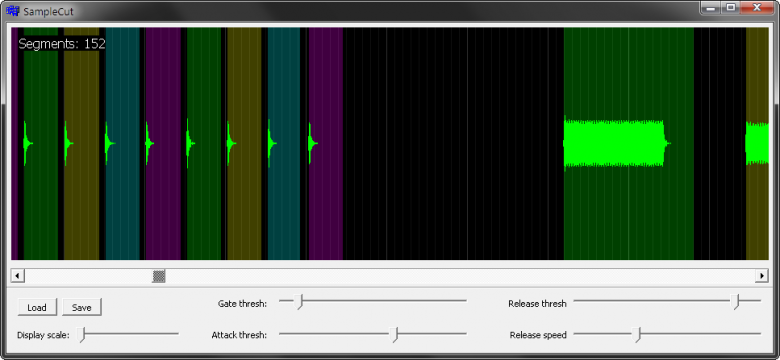This screenshot has width=780, height=360.
Task: Click the Gate thresh slider handle
Action: 299,302
